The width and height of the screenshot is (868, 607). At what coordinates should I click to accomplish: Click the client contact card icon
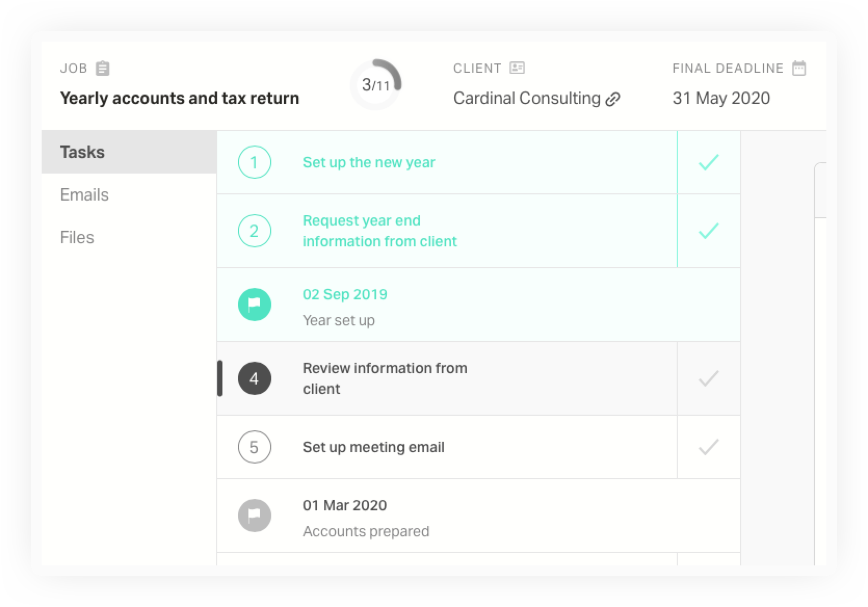click(x=517, y=68)
